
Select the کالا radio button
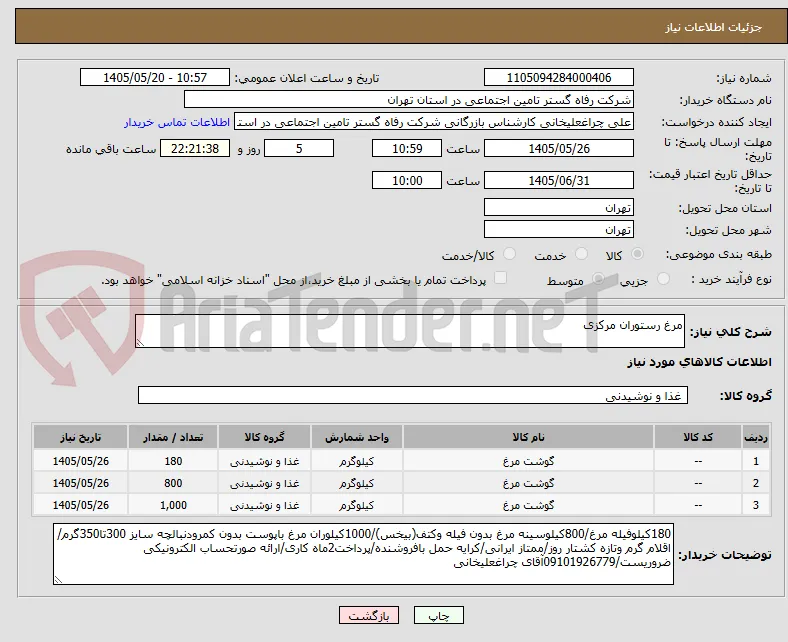click(637, 254)
